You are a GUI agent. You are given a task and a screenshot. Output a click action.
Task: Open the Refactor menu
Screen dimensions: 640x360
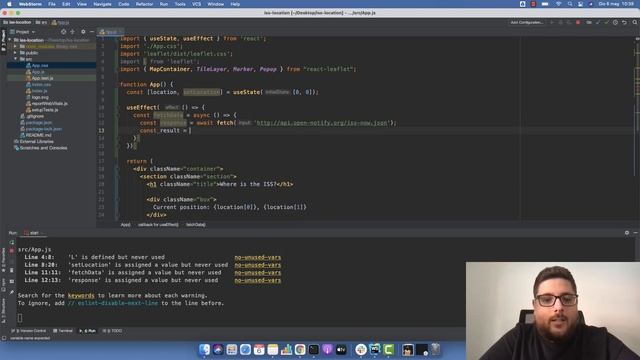coord(144,4)
